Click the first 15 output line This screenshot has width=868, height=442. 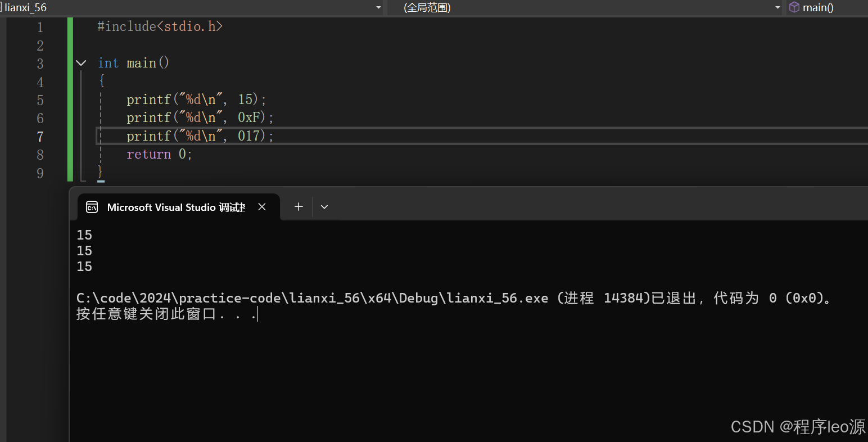click(84, 235)
